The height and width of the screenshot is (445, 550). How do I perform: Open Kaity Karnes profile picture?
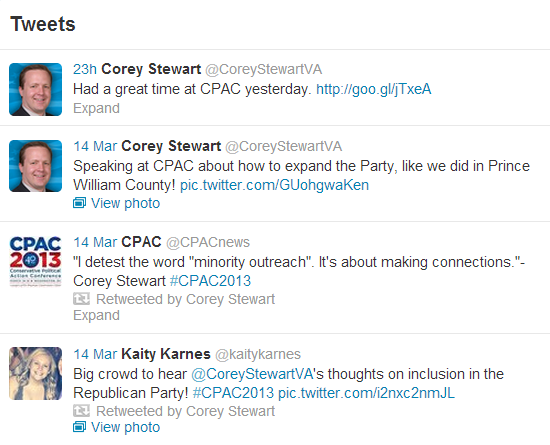[35, 373]
